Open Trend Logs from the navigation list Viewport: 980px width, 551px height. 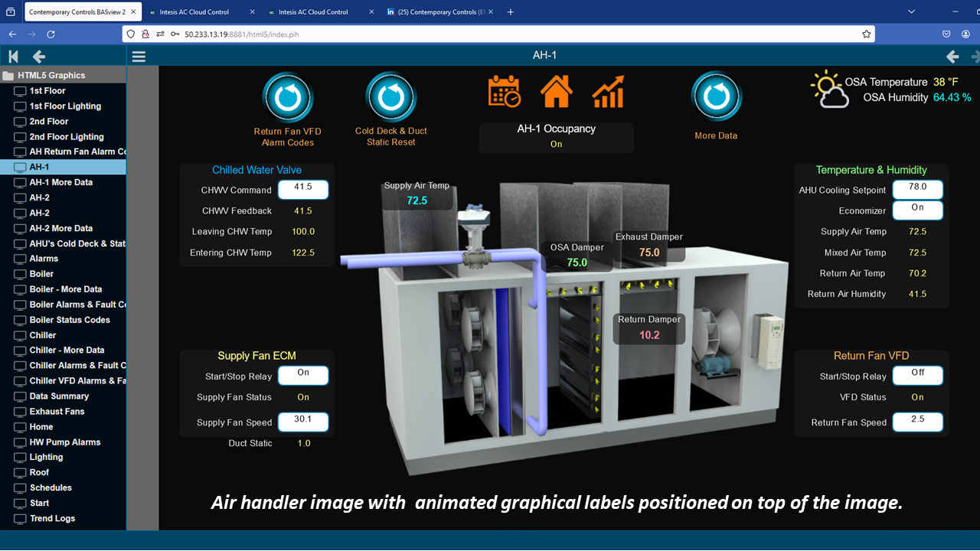tap(52, 518)
